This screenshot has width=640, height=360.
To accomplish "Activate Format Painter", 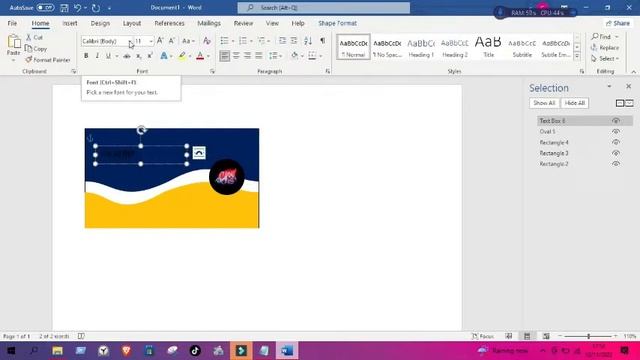I will coord(48,60).
